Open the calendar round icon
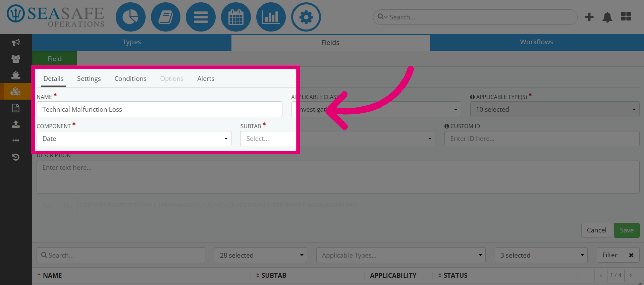The width and height of the screenshot is (644, 285). [x=236, y=17]
